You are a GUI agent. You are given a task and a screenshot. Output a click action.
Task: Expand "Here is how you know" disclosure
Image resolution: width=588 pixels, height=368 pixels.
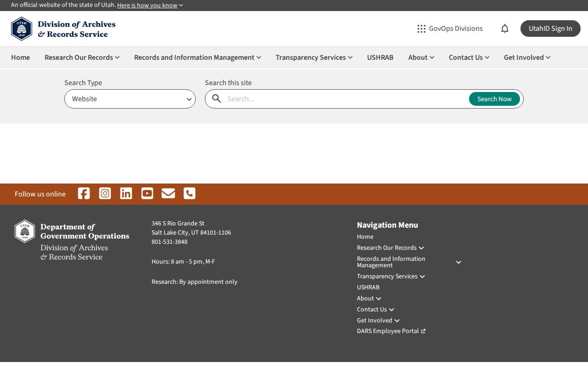pyautogui.click(x=150, y=5)
